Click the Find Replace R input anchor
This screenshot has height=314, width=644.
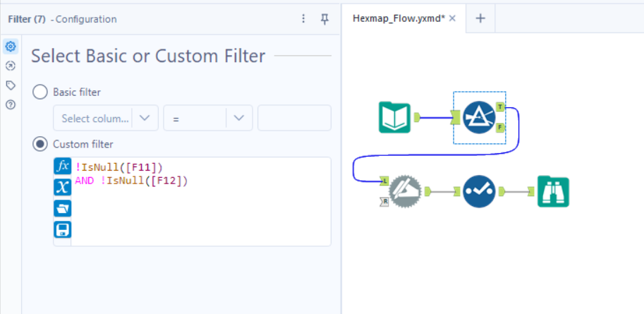[x=384, y=202]
